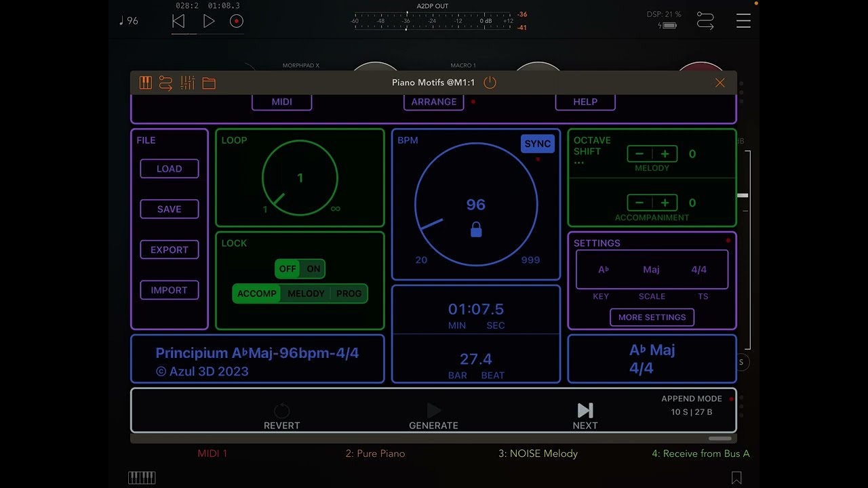Select 4: Receive from Bus A channel
The width and height of the screenshot is (868, 488).
[x=701, y=453]
